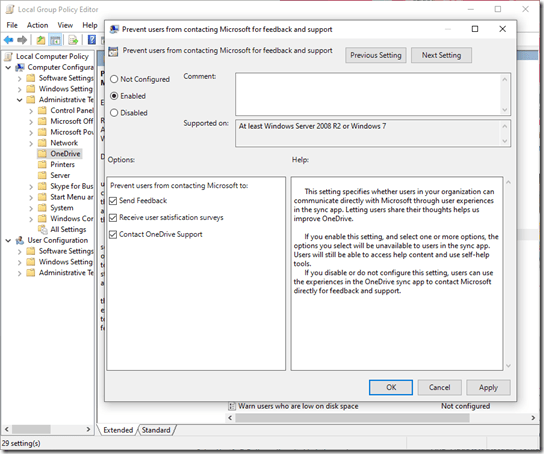Screen dimensions: 544x454
Task: Click the gray Forward arrow in toolbar
Action: click(22, 40)
